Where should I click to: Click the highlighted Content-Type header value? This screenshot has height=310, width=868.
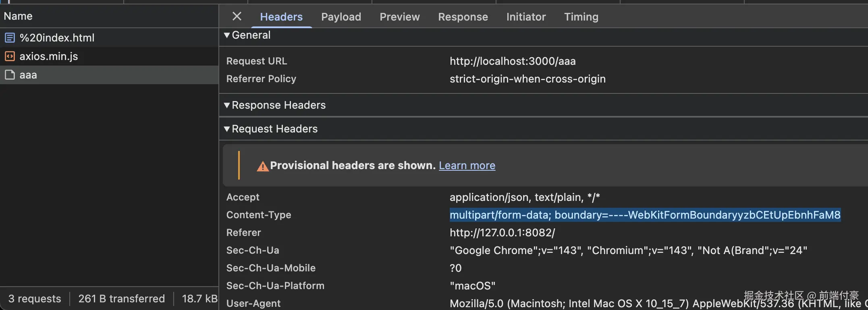pos(645,215)
